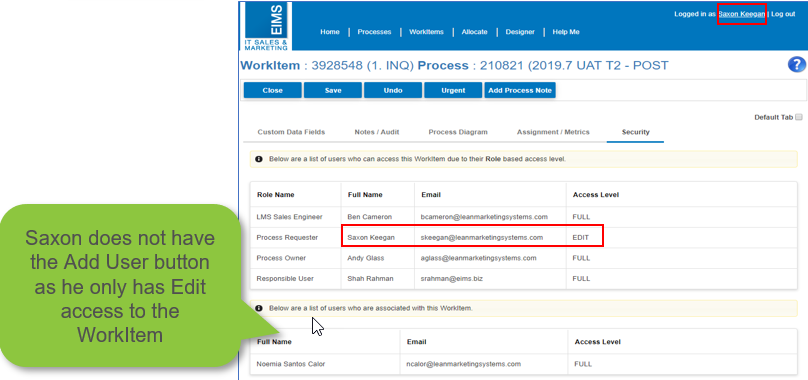The width and height of the screenshot is (808, 380).
Task: Click info icon in Role based access notice
Action: click(x=259, y=159)
